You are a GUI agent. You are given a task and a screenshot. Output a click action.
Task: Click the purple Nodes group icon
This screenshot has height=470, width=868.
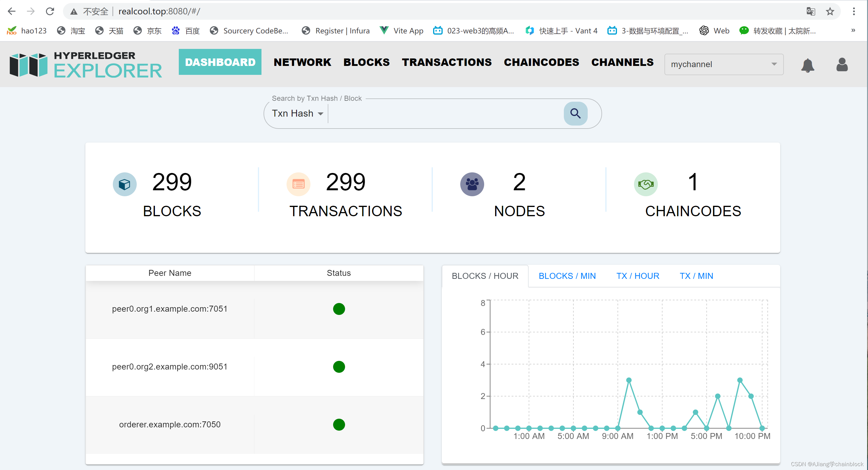point(472,184)
